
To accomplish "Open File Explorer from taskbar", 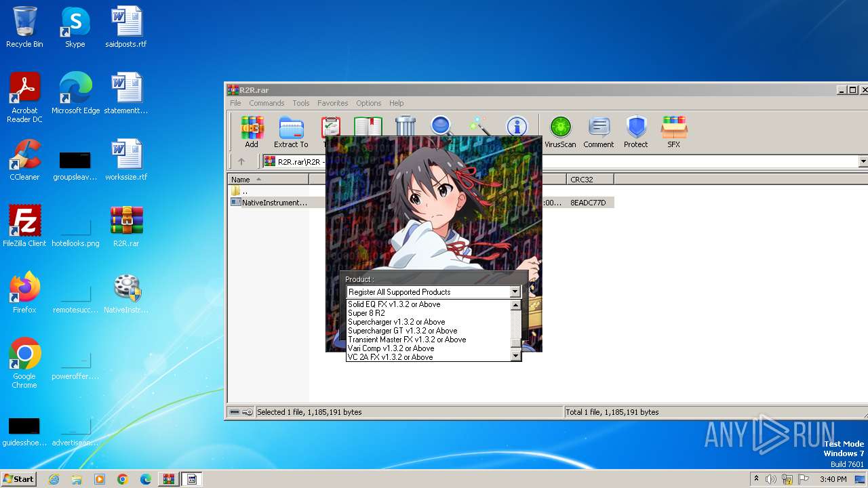I will (x=77, y=479).
